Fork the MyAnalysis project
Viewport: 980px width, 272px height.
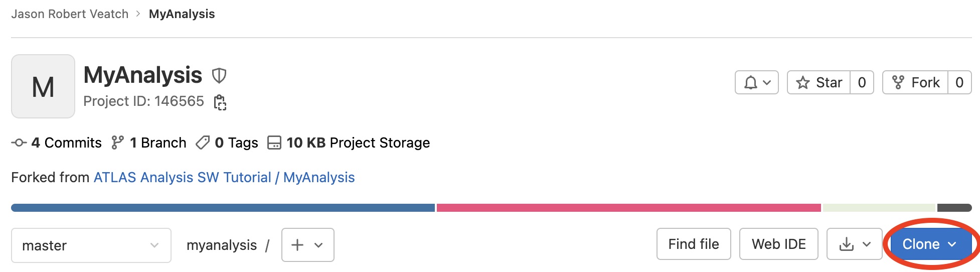tap(915, 82)
